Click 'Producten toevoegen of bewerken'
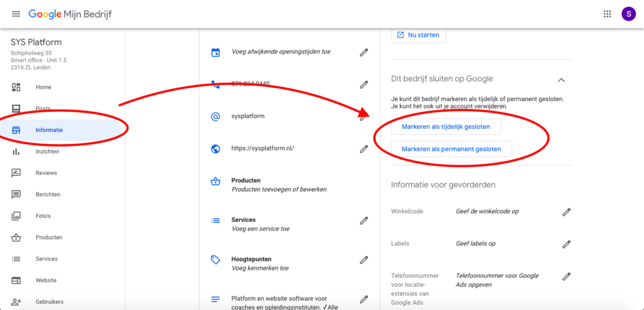The width and height of the screenshot is (644, 310). point(279,189)
